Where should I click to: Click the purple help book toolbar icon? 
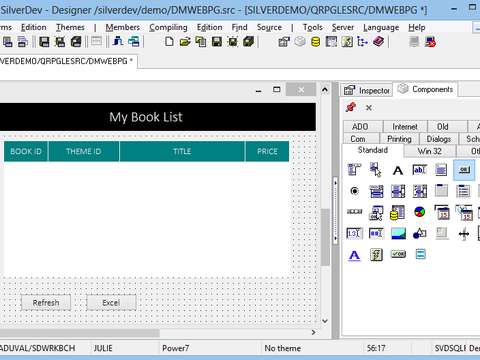[378, 42]
